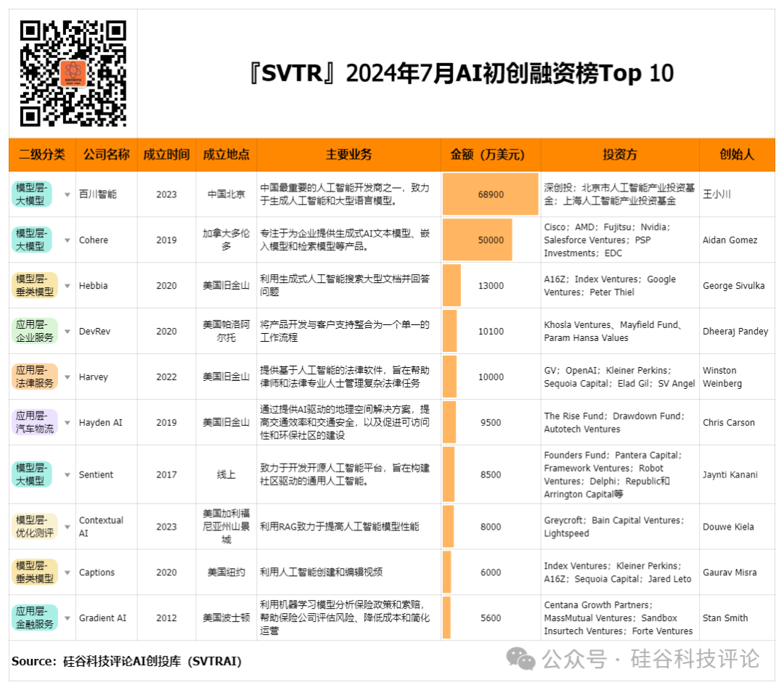Image resolution: width=784 pixels, height=690 pixels.
Task: Click the 应用层-企业服务 tag
Action: pyautogui.click(x=35, y=332)
